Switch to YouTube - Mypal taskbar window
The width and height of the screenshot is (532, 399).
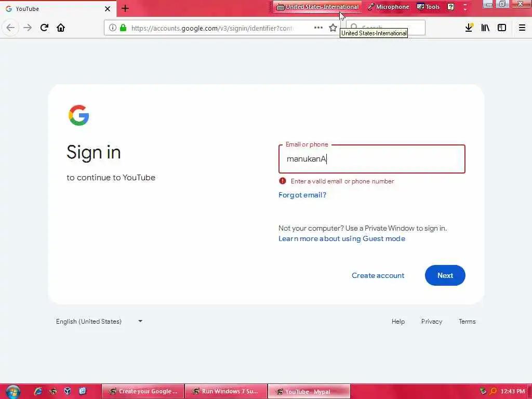click(309, 391)
